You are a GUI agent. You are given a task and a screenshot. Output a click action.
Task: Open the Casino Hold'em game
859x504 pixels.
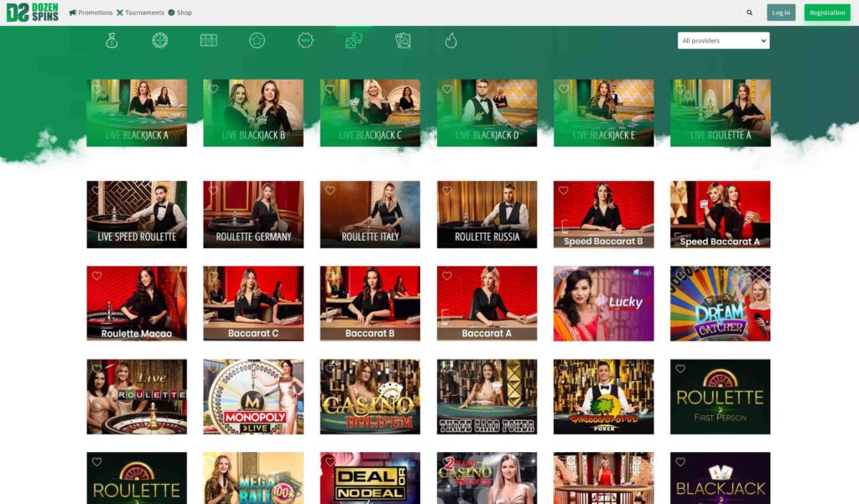(x=370, y=397)
